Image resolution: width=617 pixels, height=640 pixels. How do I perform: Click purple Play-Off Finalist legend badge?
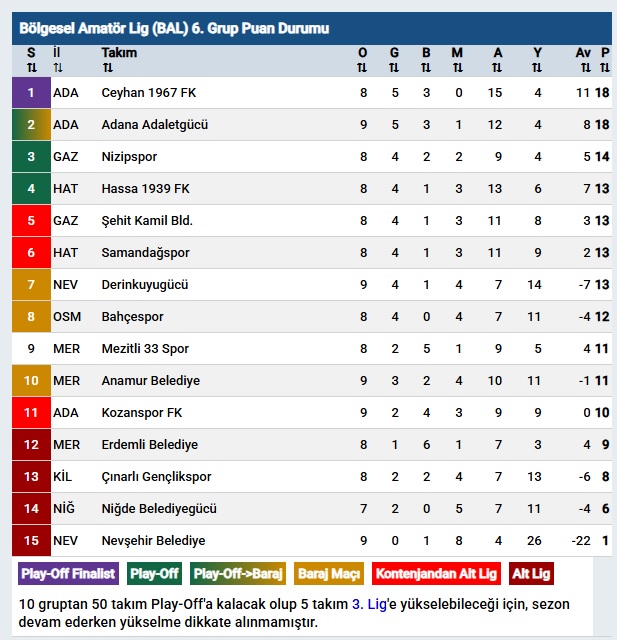(69, 574)
